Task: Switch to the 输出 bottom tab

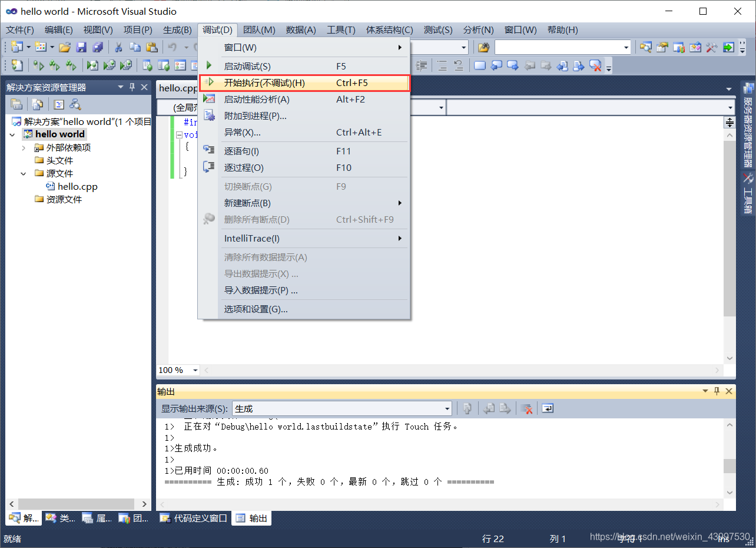Action: coord(251,519)
